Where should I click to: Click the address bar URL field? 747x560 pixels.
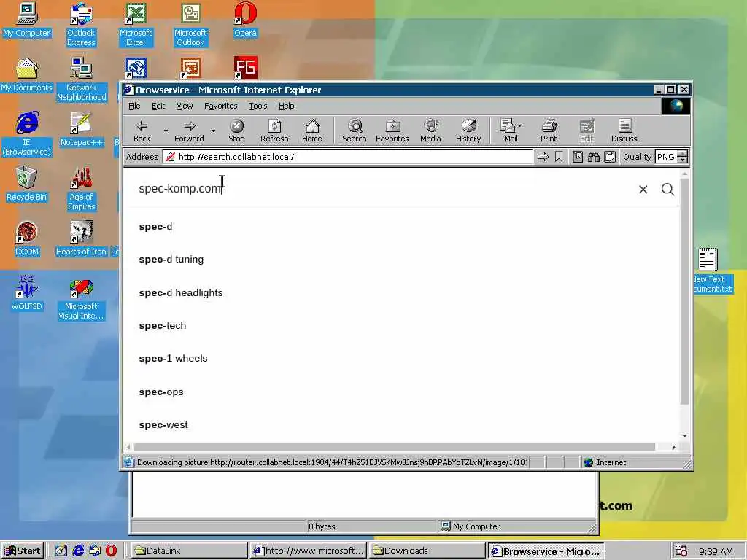click(x=348, y=157)
